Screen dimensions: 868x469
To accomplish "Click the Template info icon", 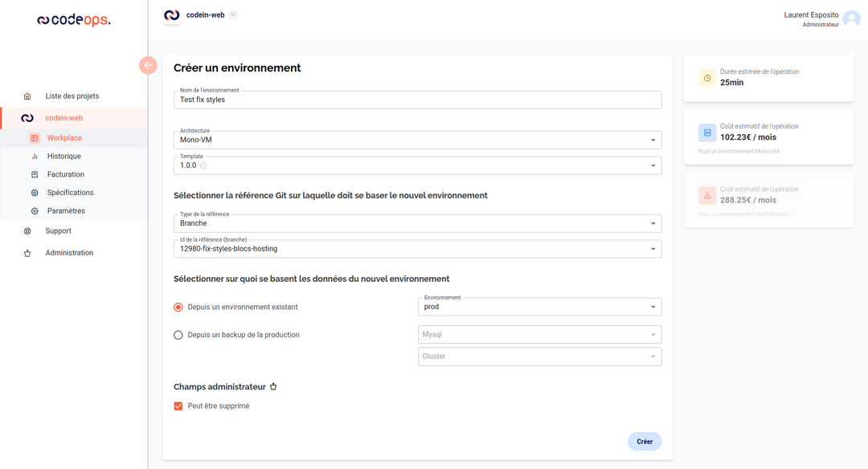I will click(x=203, y=165).
